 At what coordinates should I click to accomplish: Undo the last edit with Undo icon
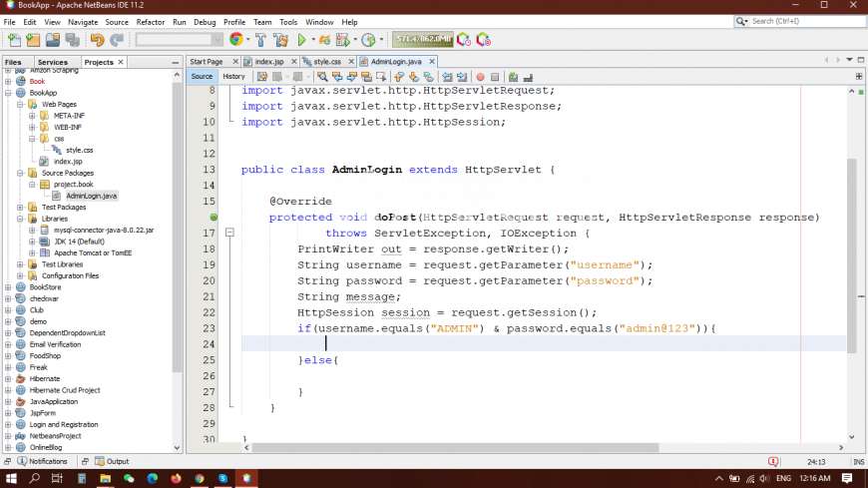tap(97, 40)
